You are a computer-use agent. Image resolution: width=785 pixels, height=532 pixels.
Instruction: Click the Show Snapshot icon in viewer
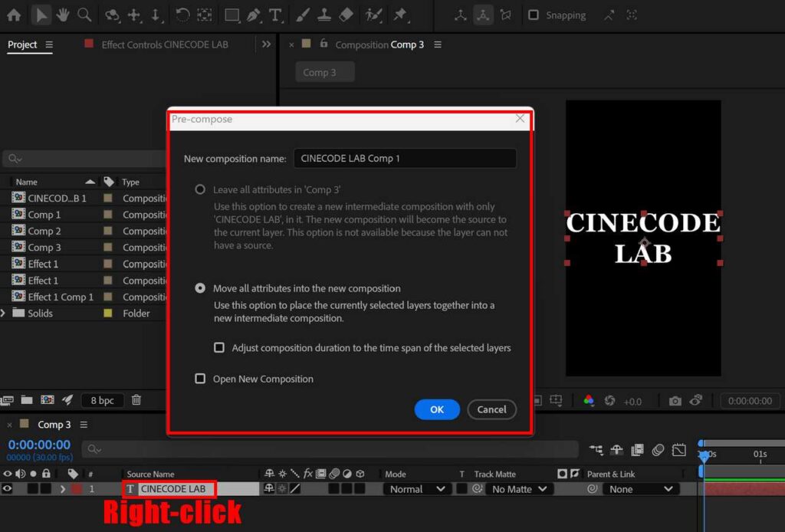click(696, 400)
